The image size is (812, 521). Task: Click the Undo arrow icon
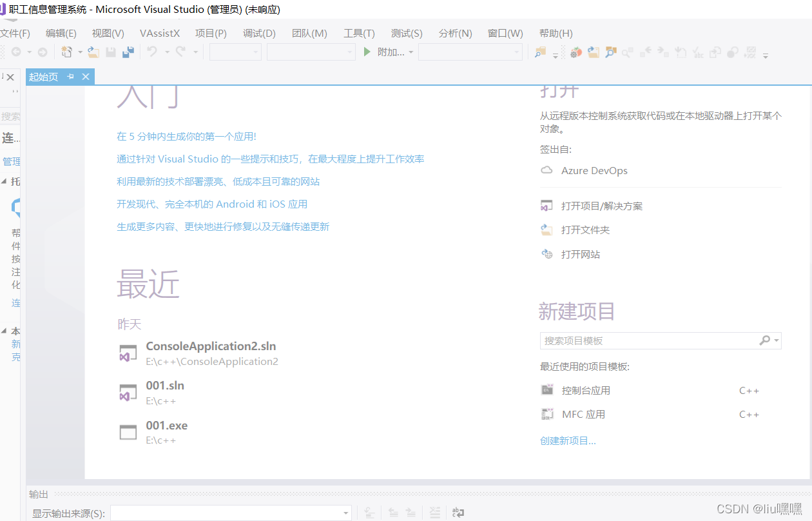point(152,52)
